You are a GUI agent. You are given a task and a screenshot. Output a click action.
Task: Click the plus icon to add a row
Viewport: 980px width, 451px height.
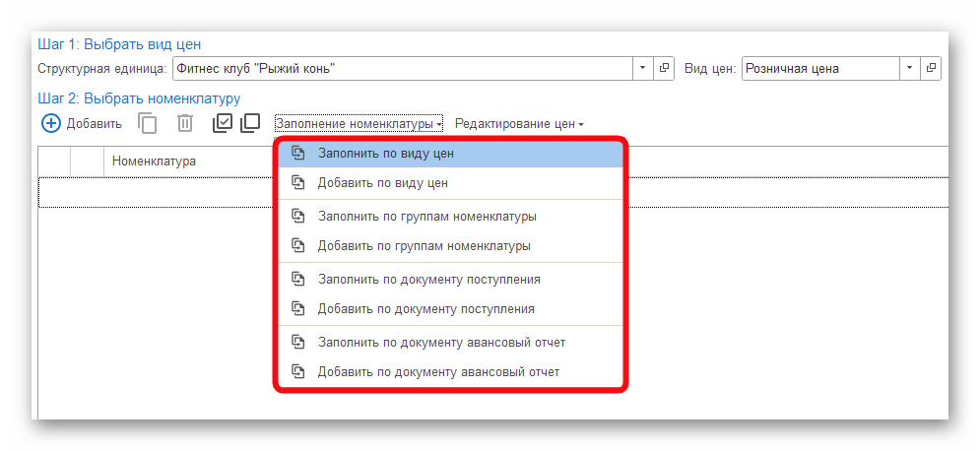(51, 123)
